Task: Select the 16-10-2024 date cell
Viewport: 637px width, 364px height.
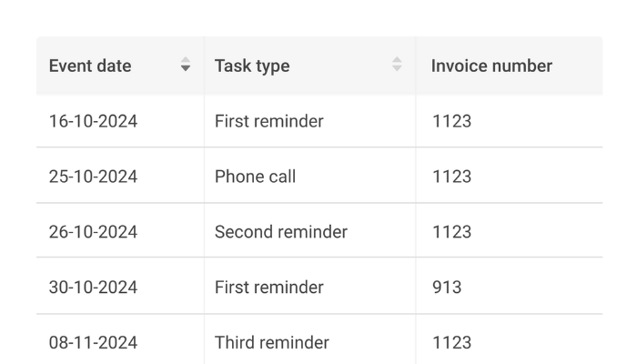Action: pos(93,121)
